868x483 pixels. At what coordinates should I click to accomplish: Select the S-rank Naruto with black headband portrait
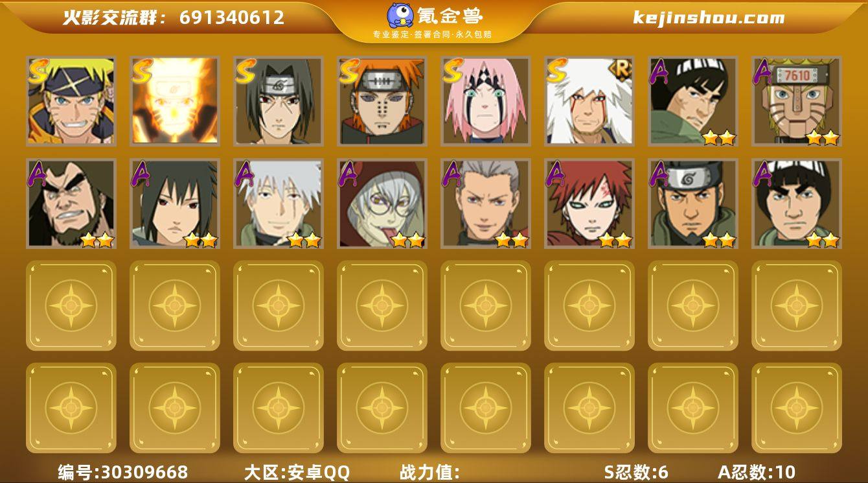coord(71,100)
